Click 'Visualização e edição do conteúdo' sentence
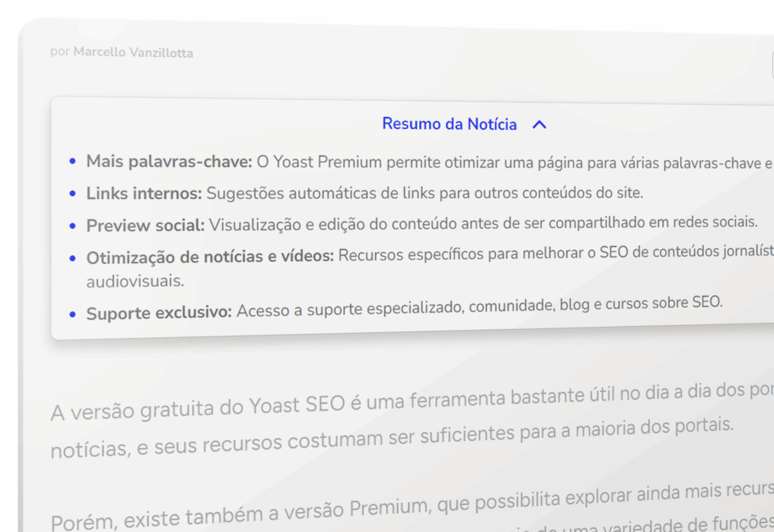 [x=484, y=224]
